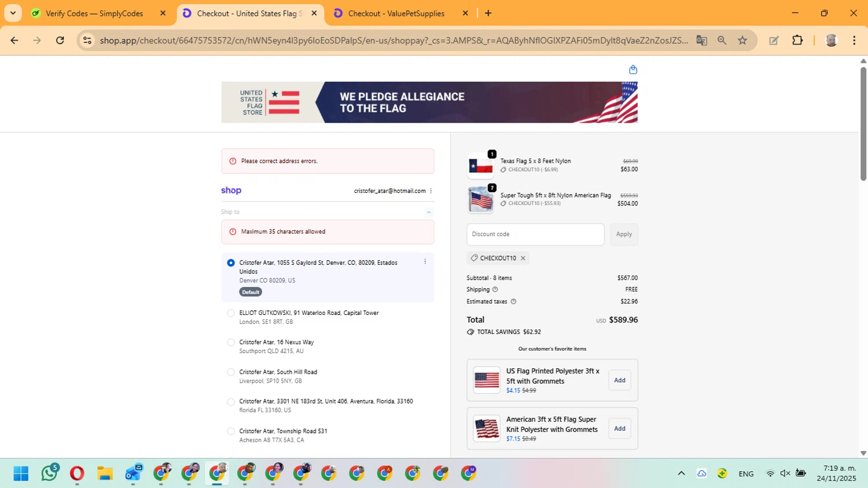The height and width of the screenshot is (488, 868).
Task: Collapse the Ship to section chevron
Action: 429,212
